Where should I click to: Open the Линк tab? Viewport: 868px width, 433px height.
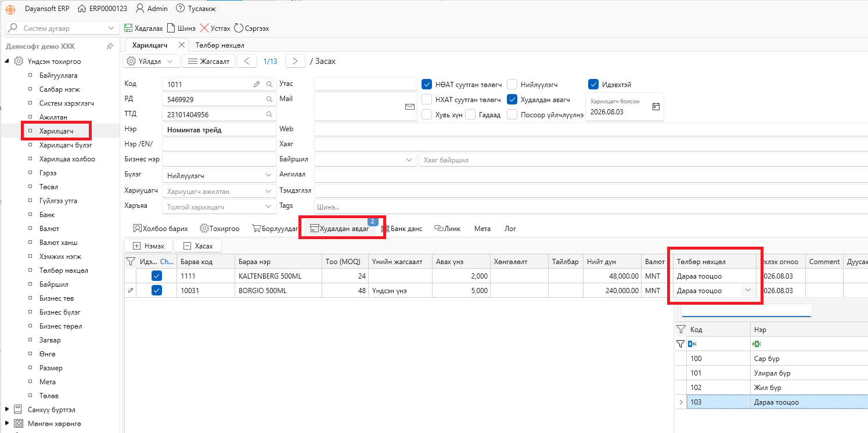(447, 228)
